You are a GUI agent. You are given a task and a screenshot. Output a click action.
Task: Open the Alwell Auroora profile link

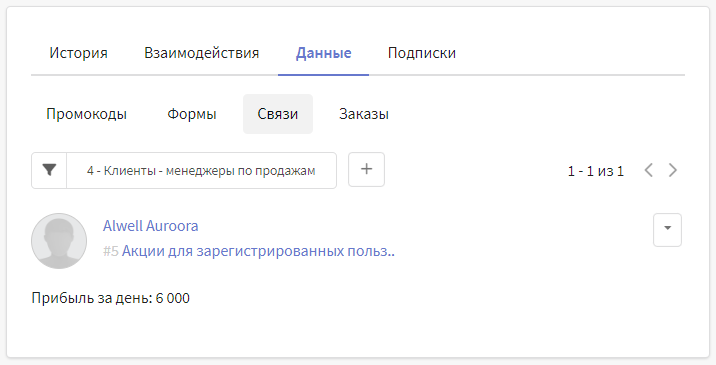(150, 226)
